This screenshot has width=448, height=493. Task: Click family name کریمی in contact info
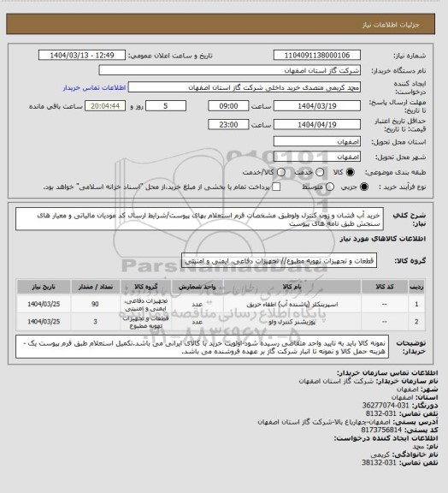(x=380, y=454)
